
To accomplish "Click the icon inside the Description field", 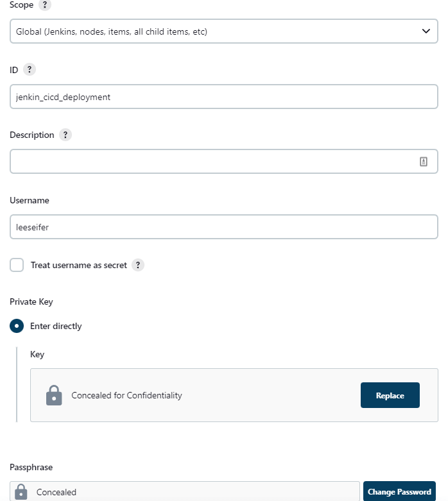I will point(424,162).
